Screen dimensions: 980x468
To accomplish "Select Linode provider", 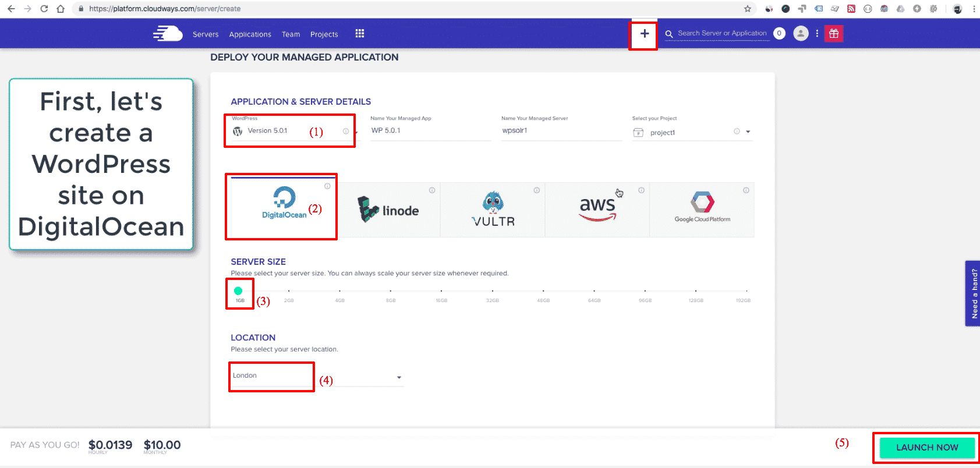I will click(x=388, y=210).
